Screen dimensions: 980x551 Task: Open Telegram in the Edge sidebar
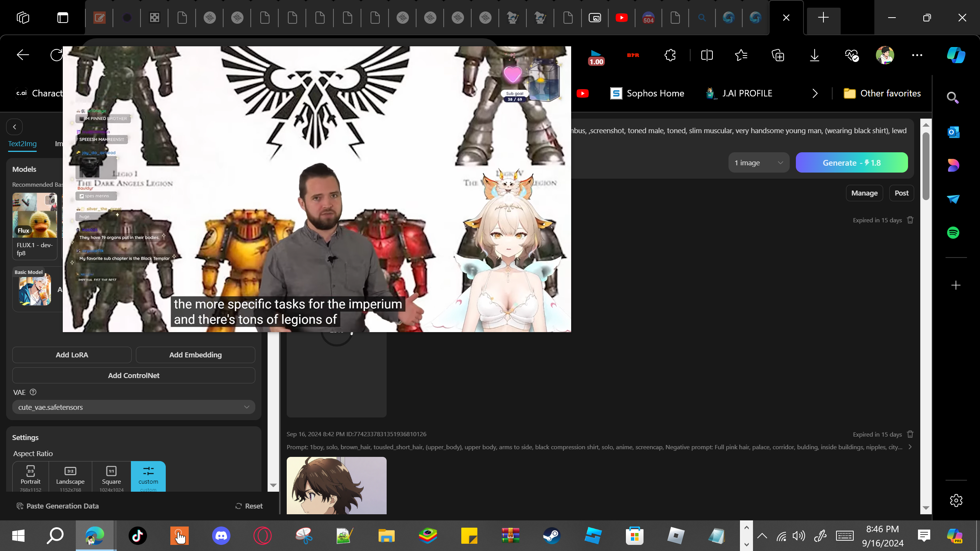coord(953,199)
